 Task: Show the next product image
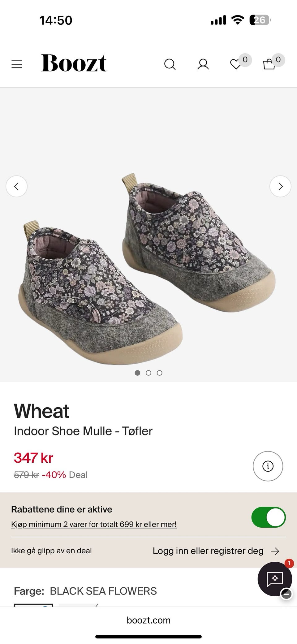(280, 186)
